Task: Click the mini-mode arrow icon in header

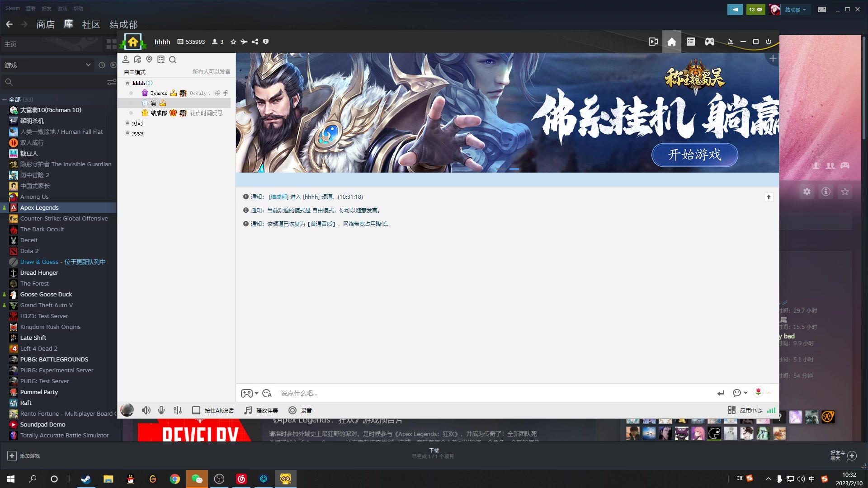Action: 730,42
